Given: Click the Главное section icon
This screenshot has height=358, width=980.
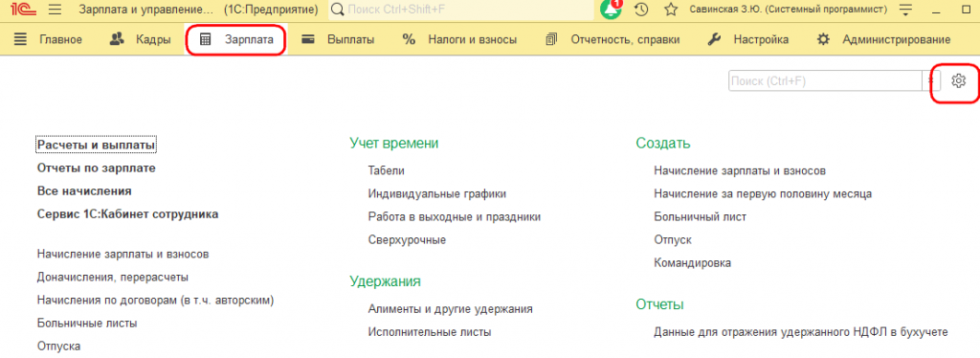Looking at the screenshot, I should (x=21, y=39).
